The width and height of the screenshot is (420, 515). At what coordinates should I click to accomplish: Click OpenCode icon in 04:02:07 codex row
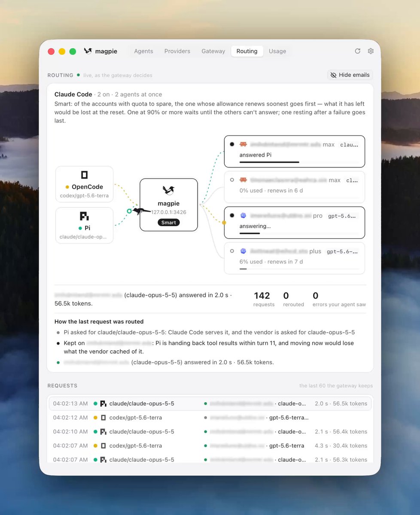(103, 446)
